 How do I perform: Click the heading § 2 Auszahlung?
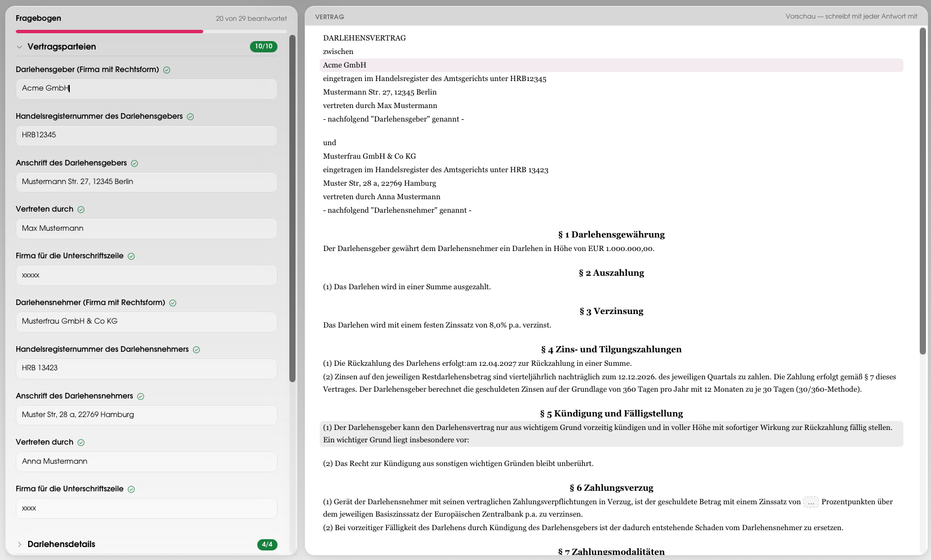click(611, 273)
